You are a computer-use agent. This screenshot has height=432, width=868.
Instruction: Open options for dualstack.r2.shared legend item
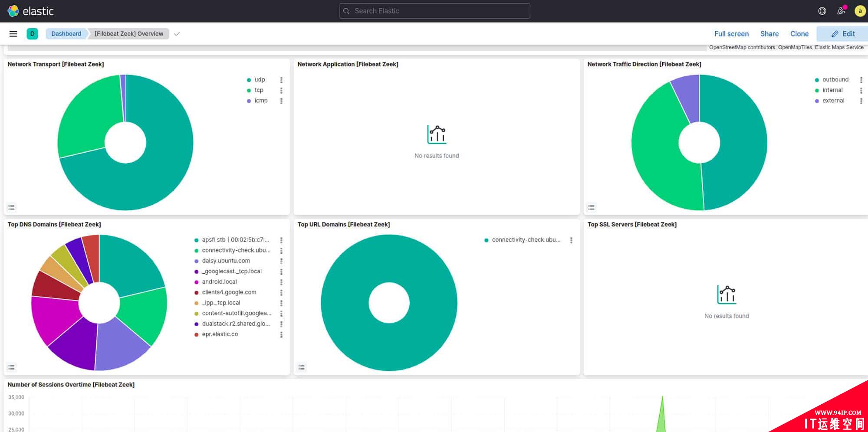[281, 324]
